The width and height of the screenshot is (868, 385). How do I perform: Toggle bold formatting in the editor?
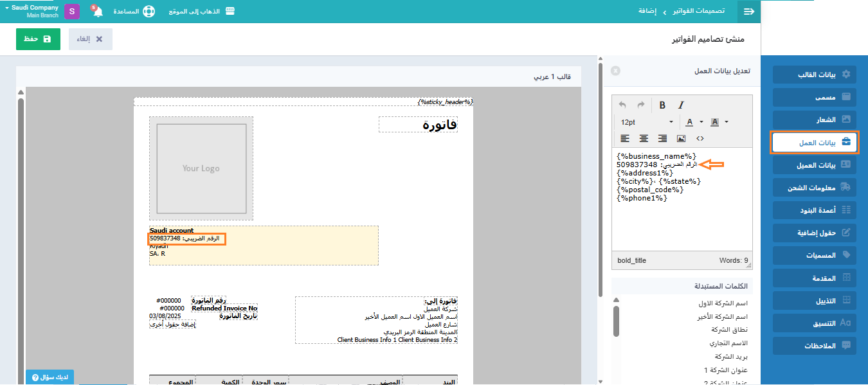coord(662,105)
